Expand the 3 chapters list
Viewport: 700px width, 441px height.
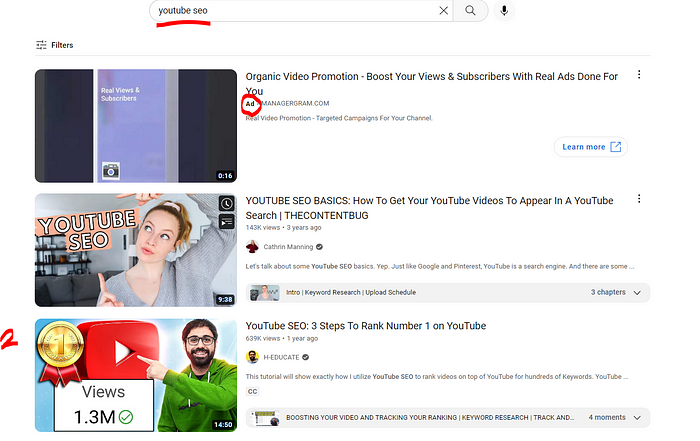click(x=637, y=293)
